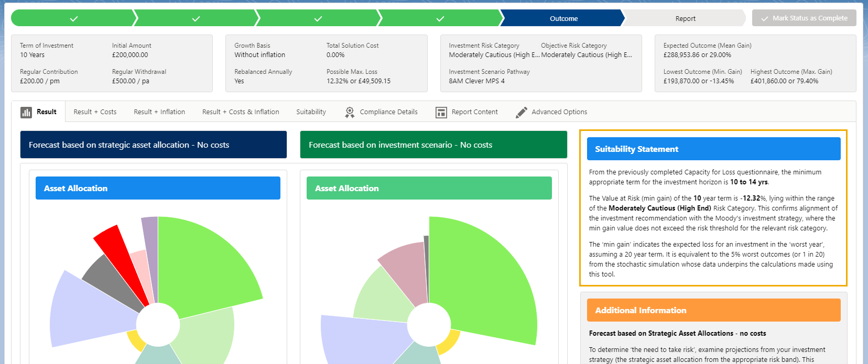The width and height of the screenshot is (868, 364).
Task: Click the Term of Investment value 10 Years
Action: point(32,55)
